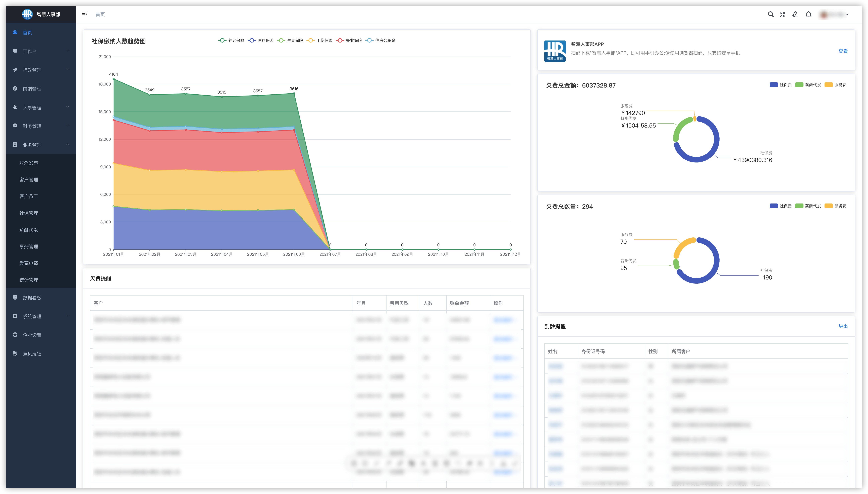Click the 财务管理 sidebar icon
Image resolution: width=868 pixels, height=494 pixels.
15,126
